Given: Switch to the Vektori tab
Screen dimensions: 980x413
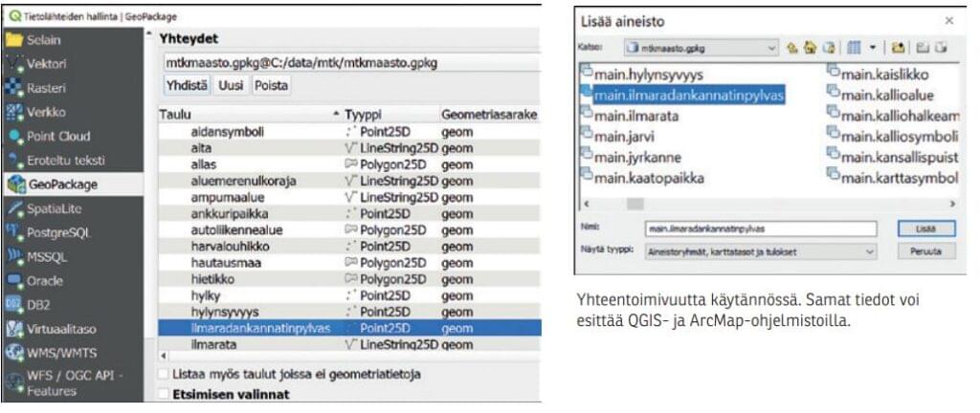Looking at the screenshot, I should coord(14,64).
